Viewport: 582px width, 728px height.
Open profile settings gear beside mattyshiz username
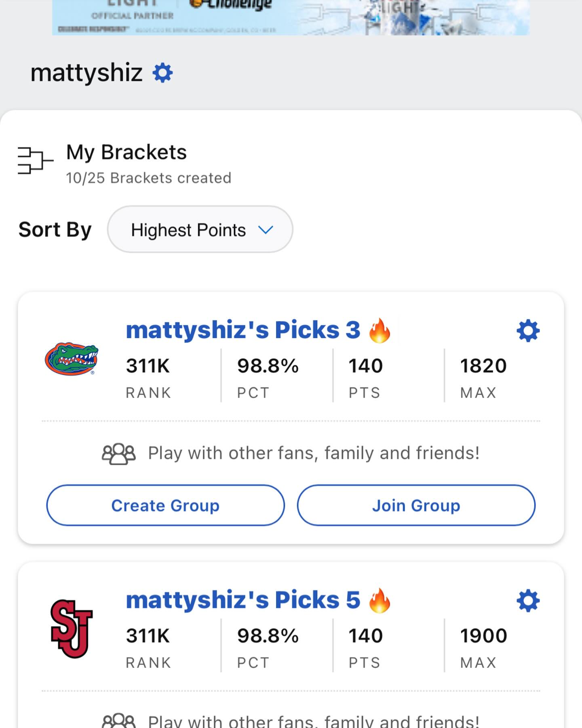(x=162, y=73)
